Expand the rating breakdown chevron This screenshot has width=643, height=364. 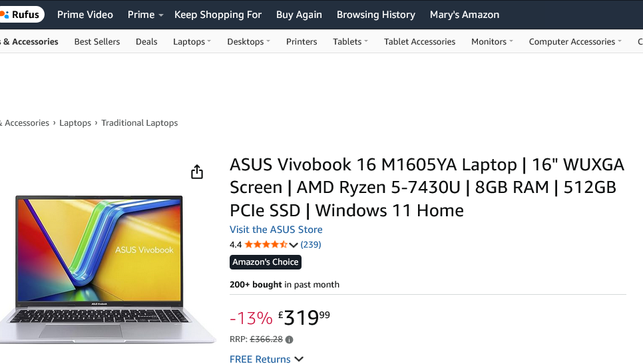[294, 245]
